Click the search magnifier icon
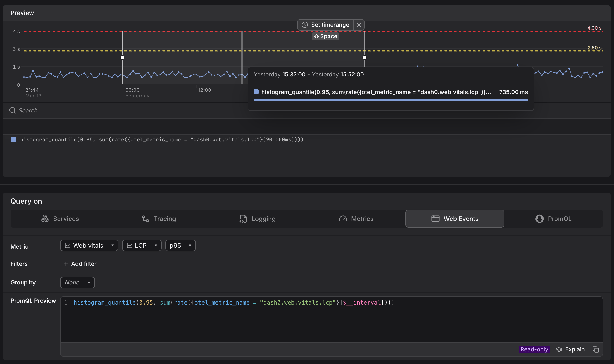The height and width of the screenshot is (364, 614). point(12,110)
